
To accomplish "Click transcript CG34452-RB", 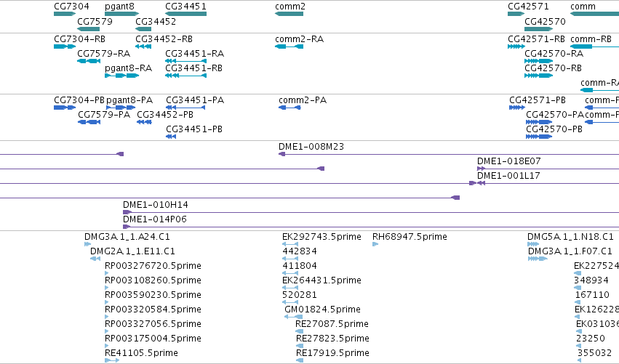I will coord(143,46).
